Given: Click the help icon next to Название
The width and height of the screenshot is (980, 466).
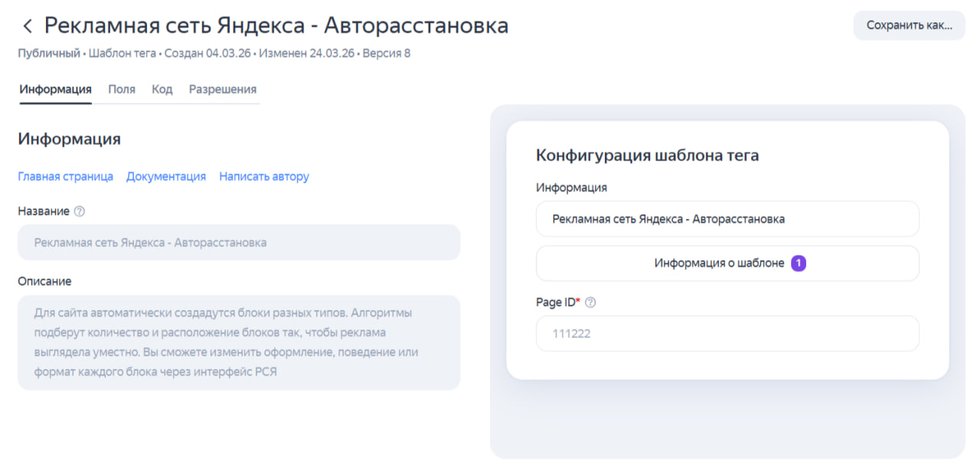Looking at the screenshot, I should tap(80, 211).
